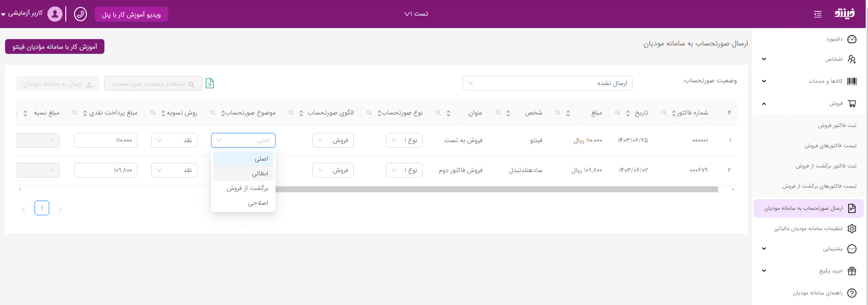868x305 pixels.
Task: Export table using the Excel icon
Action: (210, 83)
